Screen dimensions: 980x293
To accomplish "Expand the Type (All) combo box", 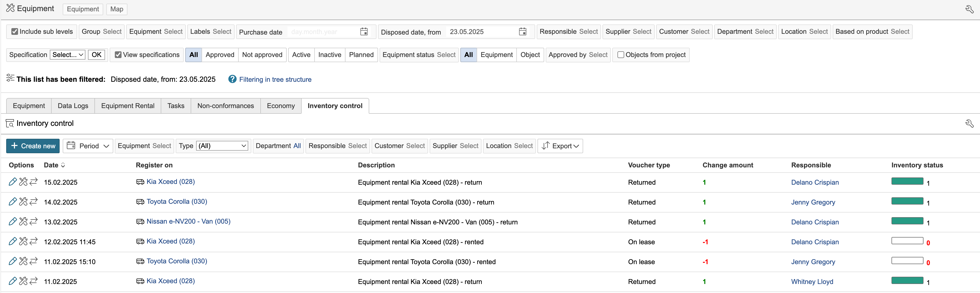I will [x=222, y=146].
